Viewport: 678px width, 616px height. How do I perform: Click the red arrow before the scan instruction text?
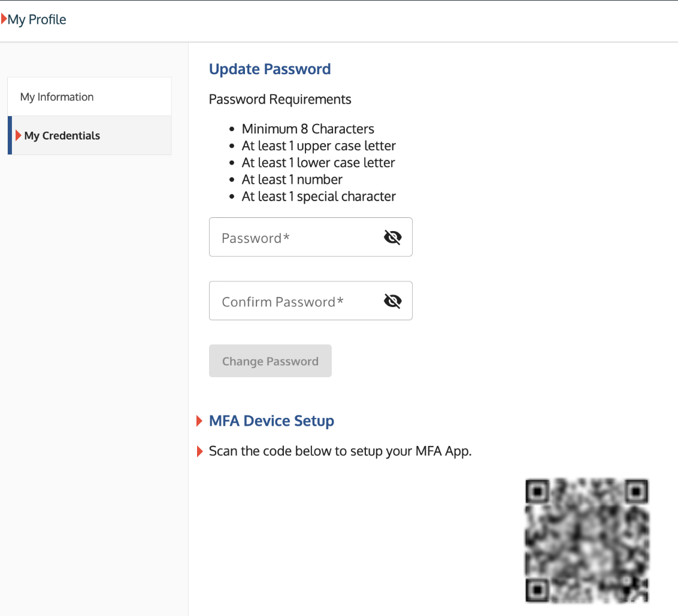click(199, 451)
